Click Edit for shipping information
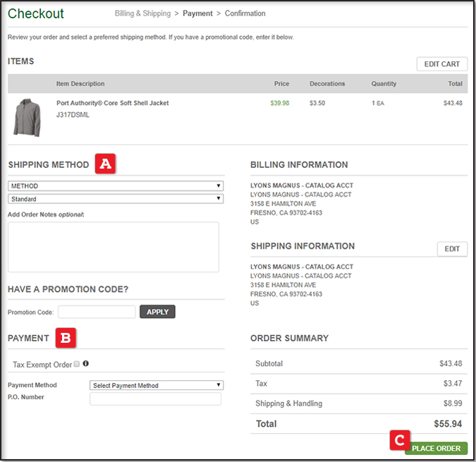This screenshot has height=462, width=476. pyautogui.click(x=452, y=249)
